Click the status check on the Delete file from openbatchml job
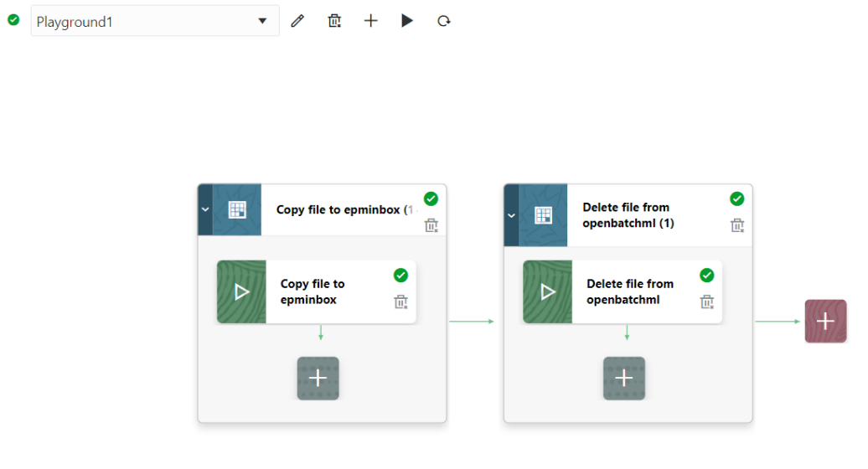The width and height of the screenshot is (868, 469). pyautogui.click(x=707, y=275)
